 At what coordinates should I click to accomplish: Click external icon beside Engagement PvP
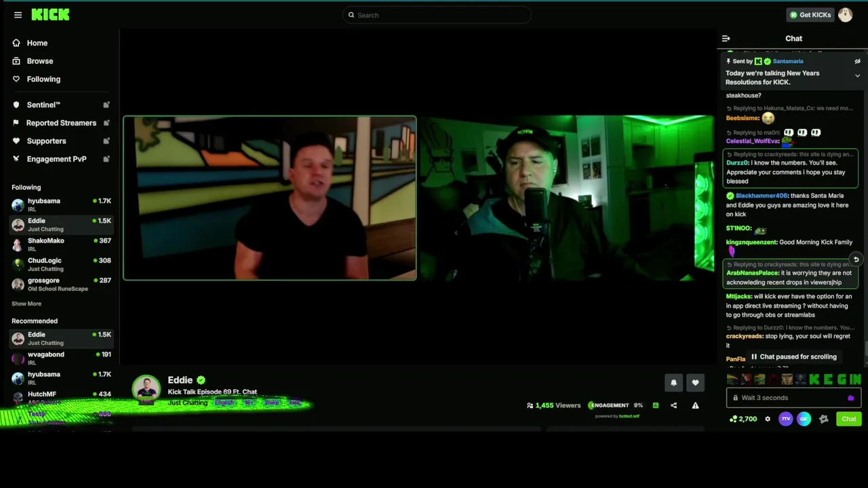tap(106, 159)
